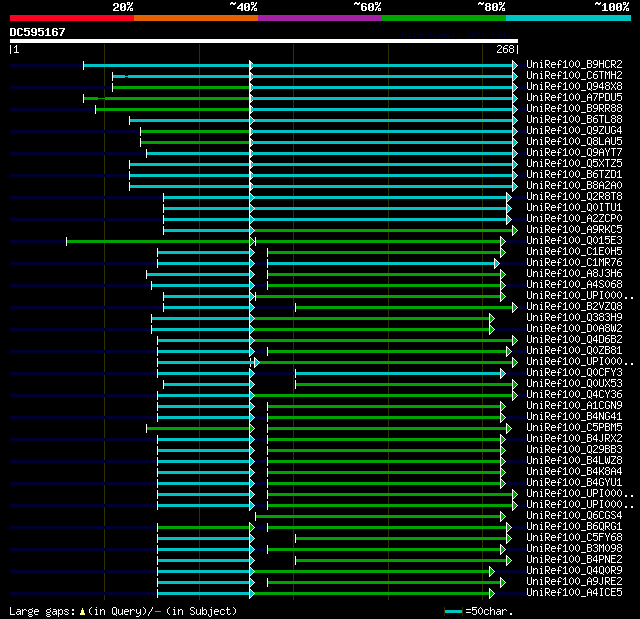Open the UniRef100_B6QRG1 entry
Image resolution: width=640 pixels, height=619 pixels.
(574, 527)
